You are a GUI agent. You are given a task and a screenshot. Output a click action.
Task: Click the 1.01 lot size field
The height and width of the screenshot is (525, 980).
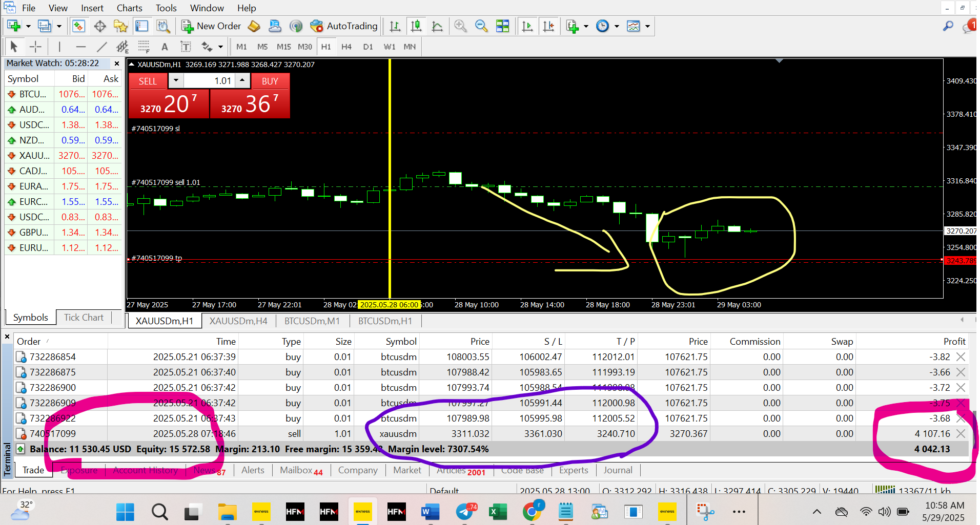pos(209,80)
